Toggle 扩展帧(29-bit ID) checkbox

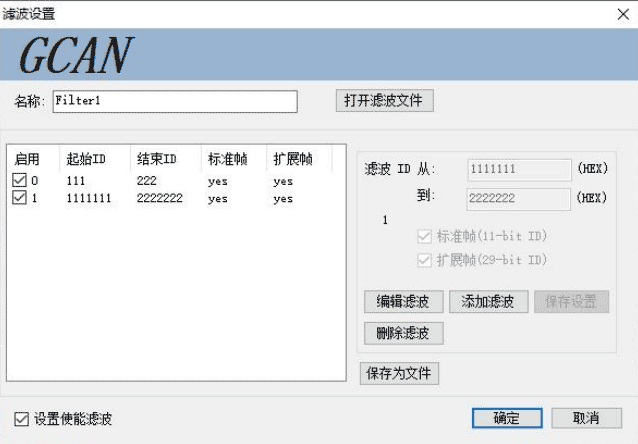pos(424,260)
